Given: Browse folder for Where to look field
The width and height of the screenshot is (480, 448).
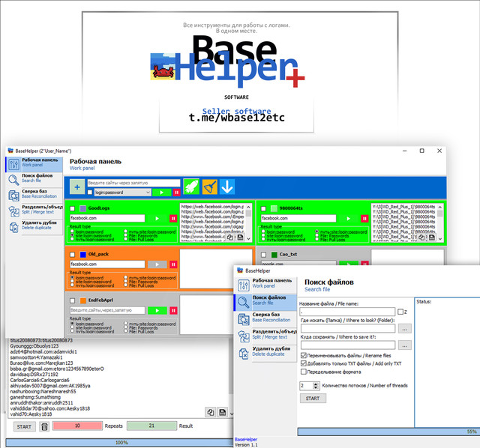Looking at the screenshot, I should [405, 328].
